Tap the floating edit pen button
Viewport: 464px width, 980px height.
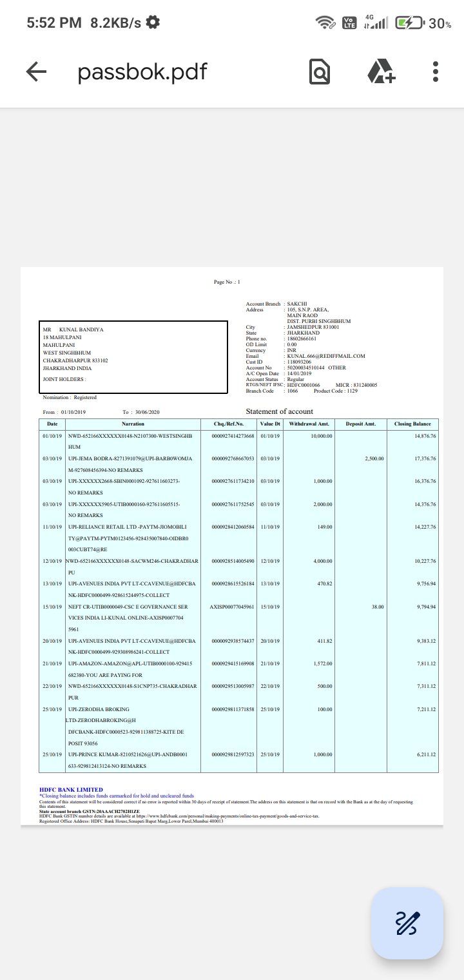[x=407, y=923]
